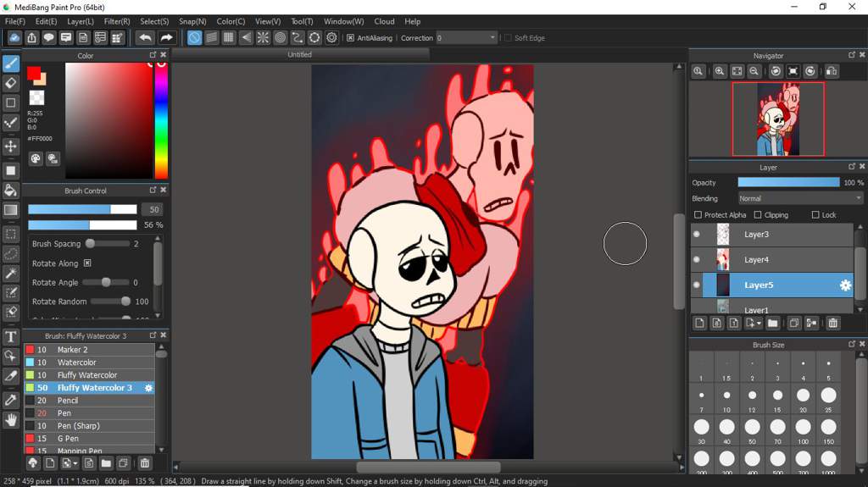868x487 pixels.
Task: Select the Bucket fill tool
Action: pos(10,191)
